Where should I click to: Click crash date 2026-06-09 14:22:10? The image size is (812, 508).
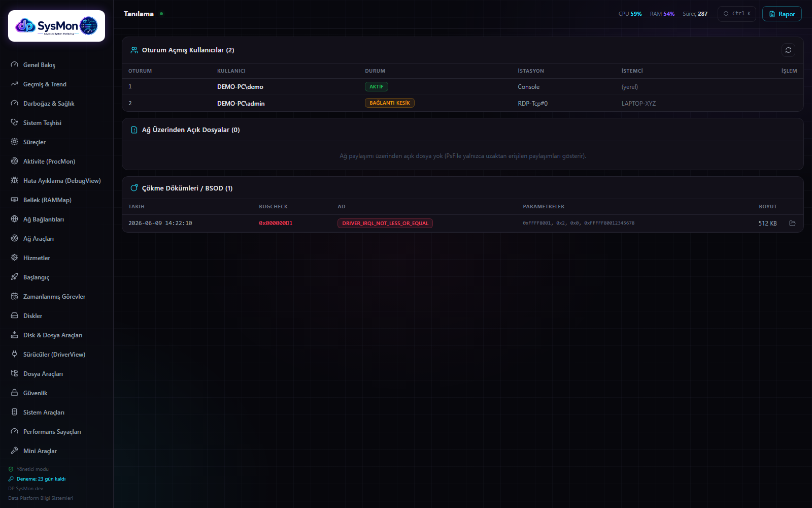tap(160, 223)
